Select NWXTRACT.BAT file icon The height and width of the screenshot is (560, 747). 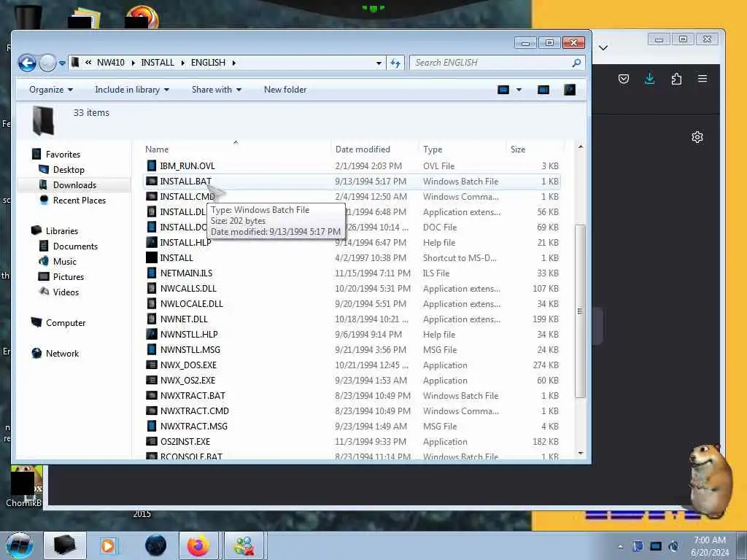[152, 396]
